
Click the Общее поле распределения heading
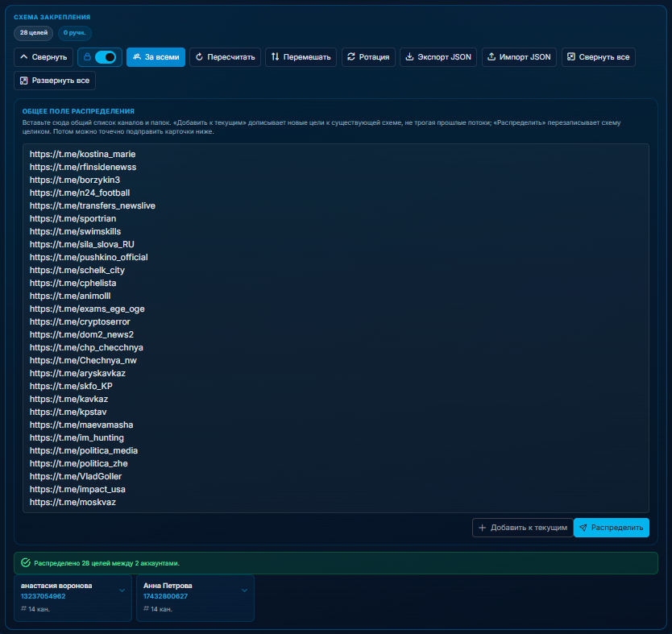(x=78, y=111)
